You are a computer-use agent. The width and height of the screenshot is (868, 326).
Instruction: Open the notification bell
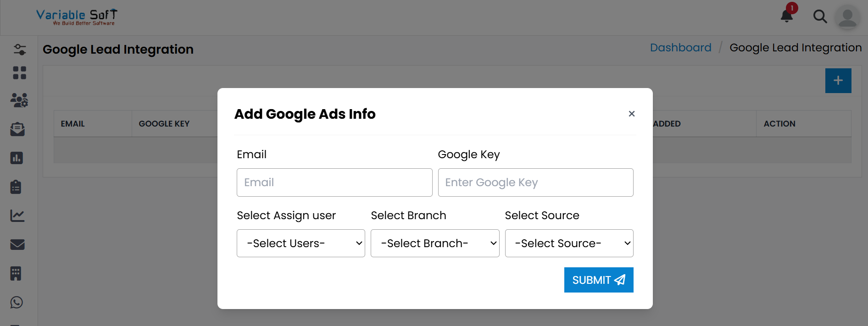[786, 17]
